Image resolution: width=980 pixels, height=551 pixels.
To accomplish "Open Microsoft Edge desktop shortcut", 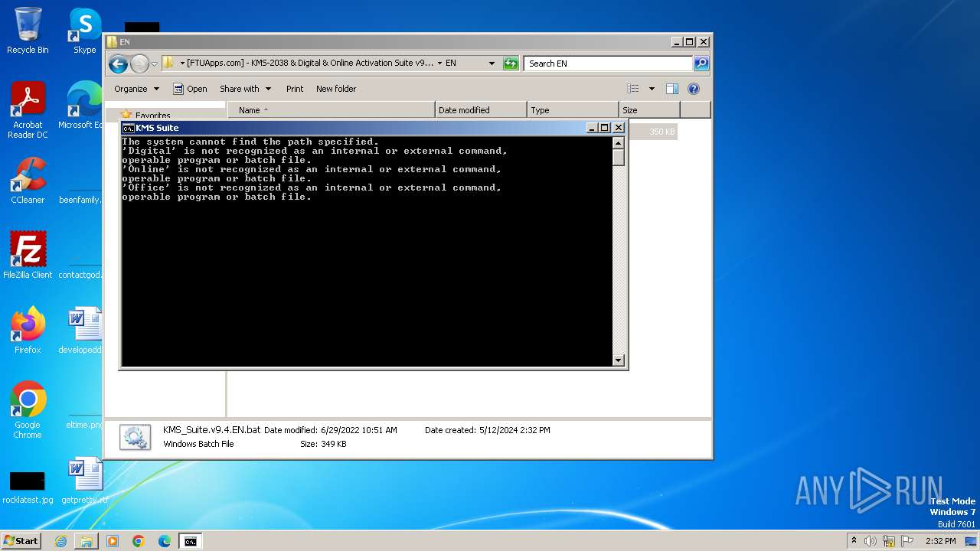I will [83, 106].
